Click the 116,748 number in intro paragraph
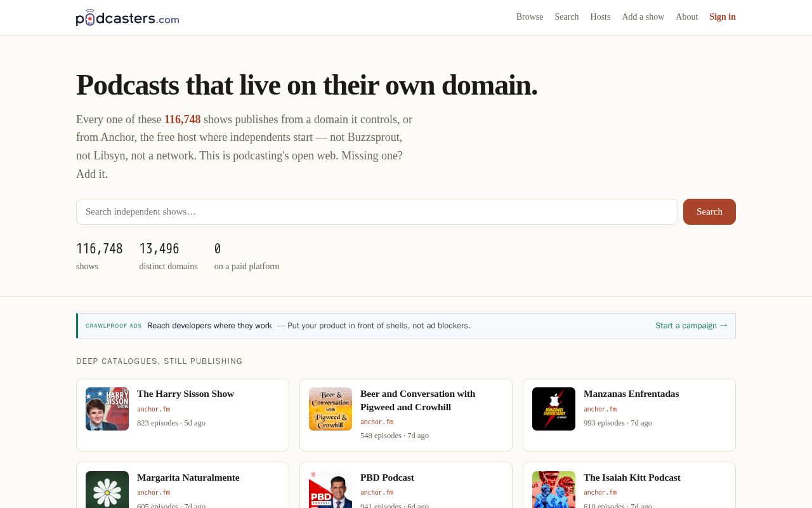Screen dimensions: 812x508 [x=182, y=119]
